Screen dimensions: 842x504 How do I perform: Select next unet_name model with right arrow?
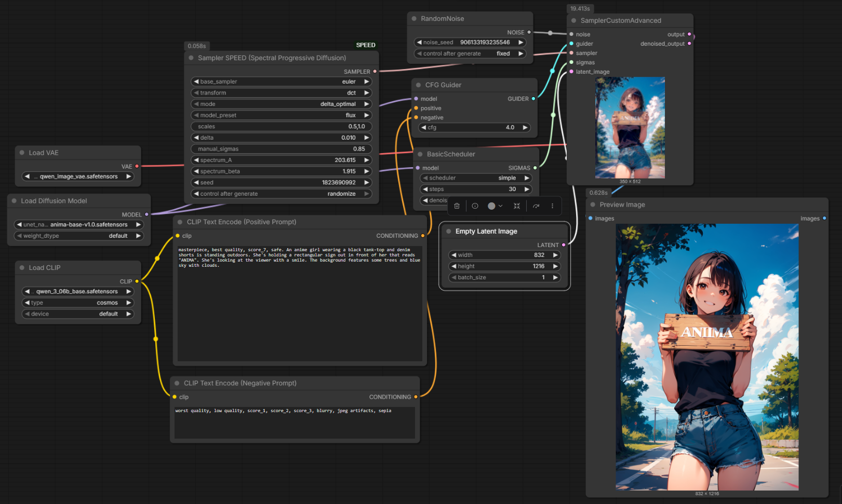pos(138,224)
